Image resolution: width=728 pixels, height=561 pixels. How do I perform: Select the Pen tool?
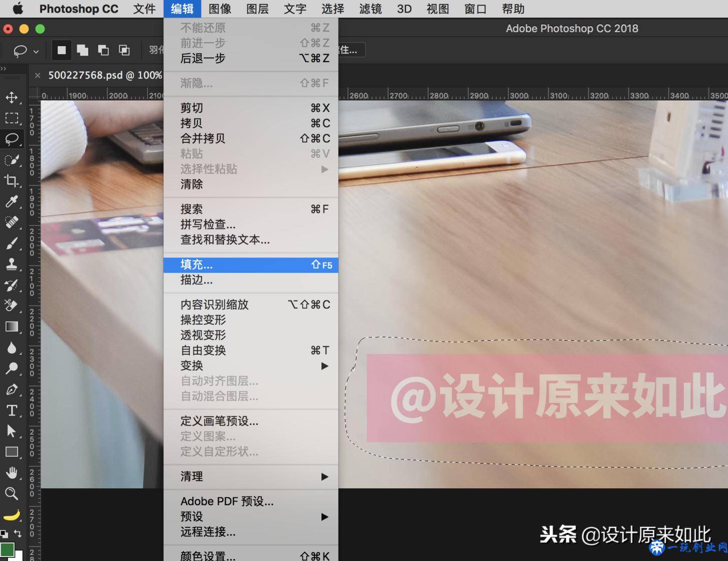[12, 389]
